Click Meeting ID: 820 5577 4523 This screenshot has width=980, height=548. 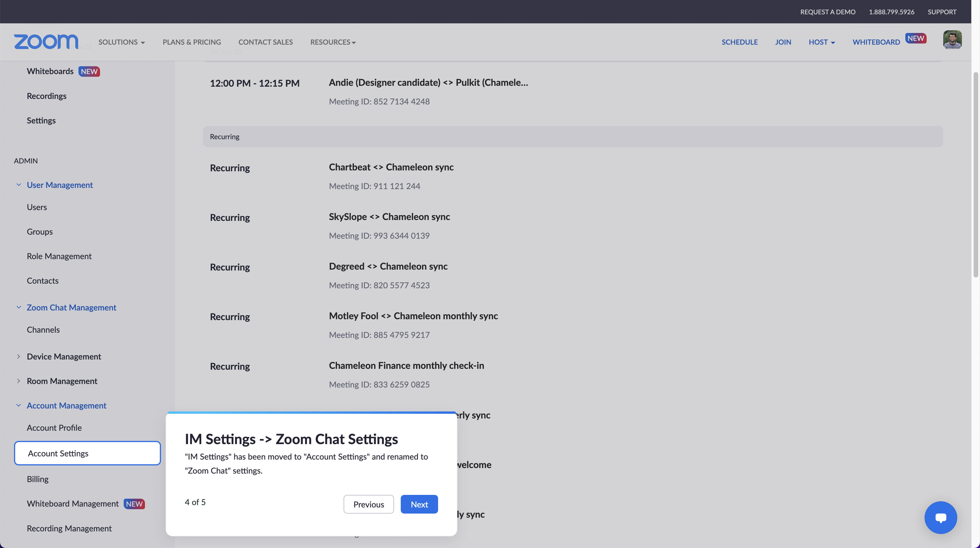pyautogui.click(x=379, y=285)
